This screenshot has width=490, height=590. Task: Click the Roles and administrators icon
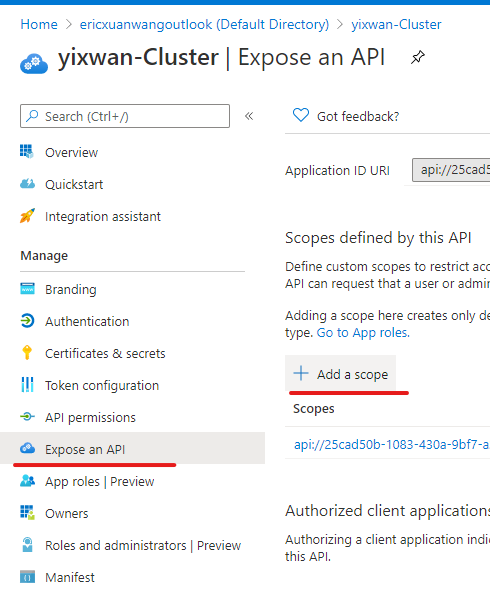point(27,544)
